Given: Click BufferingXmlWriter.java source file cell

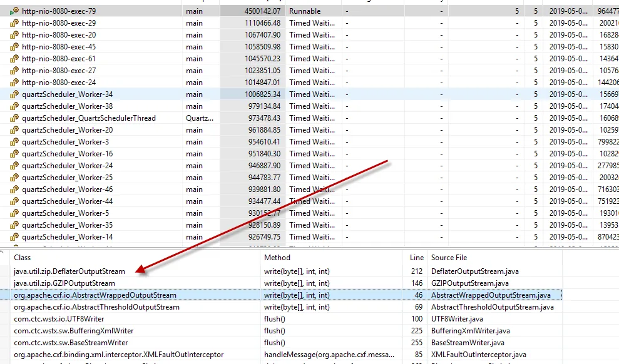Looking at the screenshot, I should coord(471,330).
